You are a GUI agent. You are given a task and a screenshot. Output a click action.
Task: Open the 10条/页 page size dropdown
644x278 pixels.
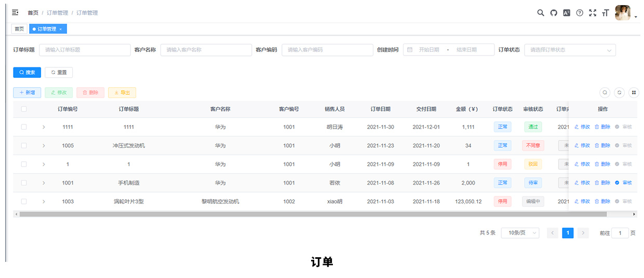(x=520, y=233)
